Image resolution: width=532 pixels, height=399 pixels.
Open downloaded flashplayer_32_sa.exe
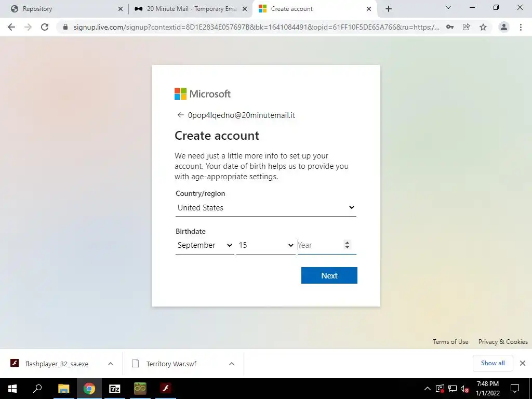tap(57, 364)
